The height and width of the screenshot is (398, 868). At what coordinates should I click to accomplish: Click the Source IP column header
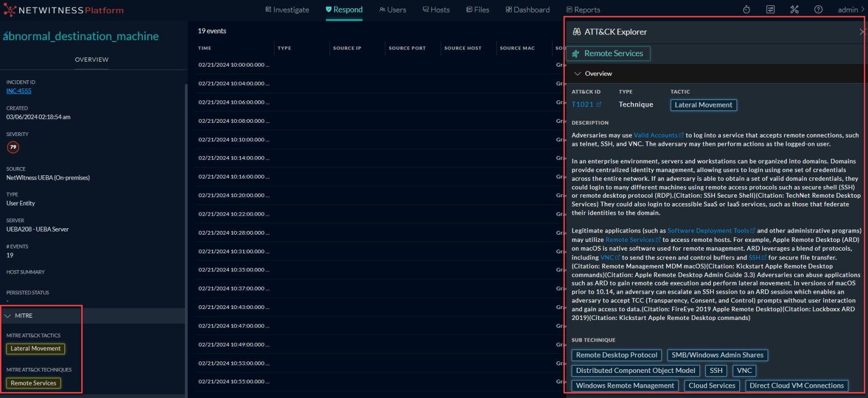pos(347,48)
